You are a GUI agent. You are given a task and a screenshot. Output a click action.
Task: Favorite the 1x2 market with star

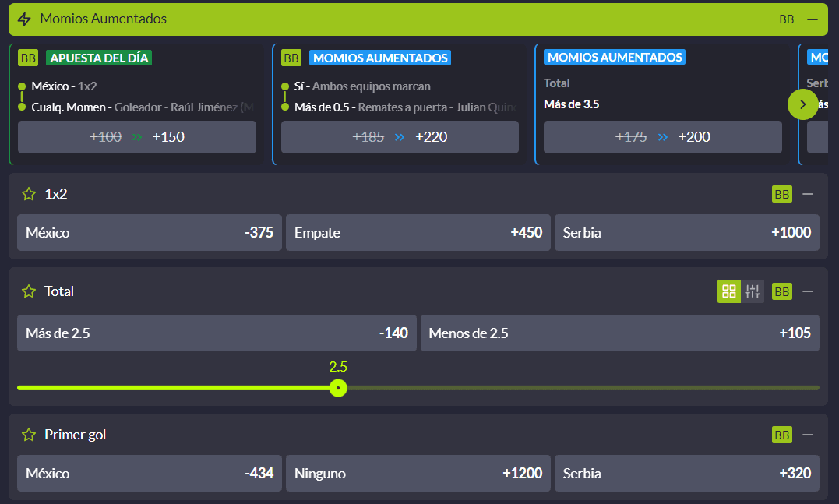click(x=29, y=194)
